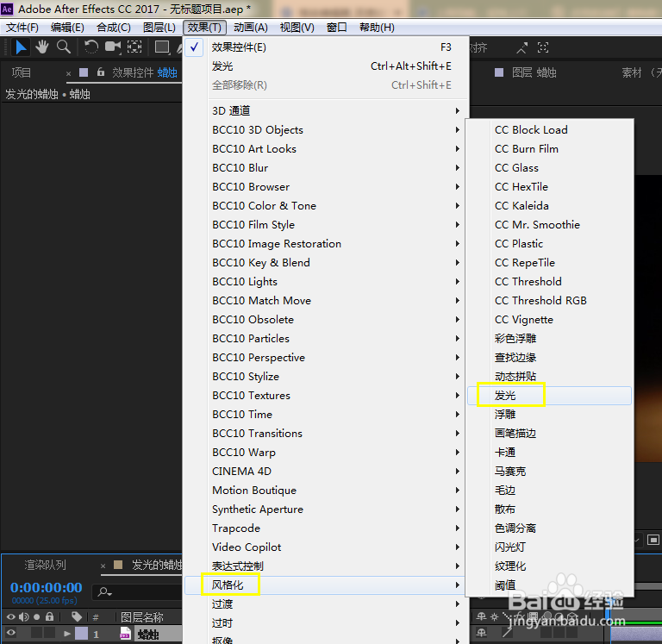
Task: Expand the 表达式控制 submenu
Action: coord(326,566)
